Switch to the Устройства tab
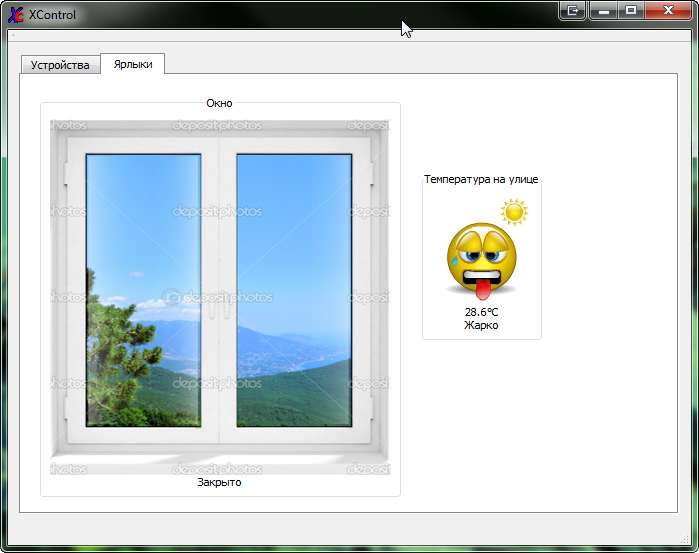 60,65
